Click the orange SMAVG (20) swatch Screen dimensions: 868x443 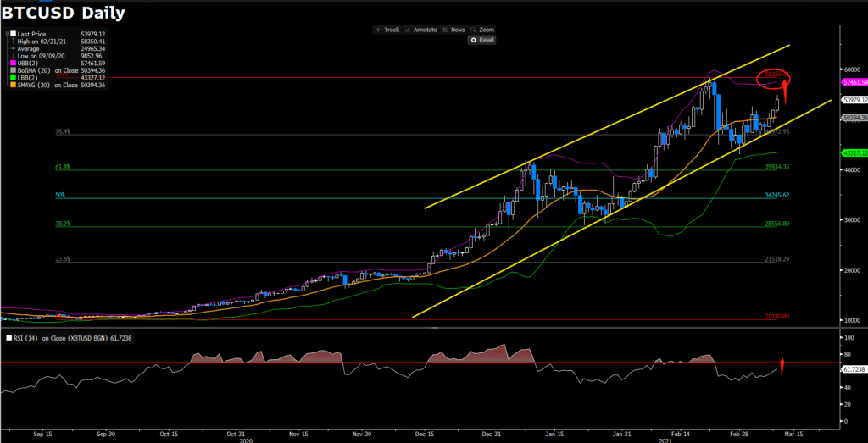point(13,85)
